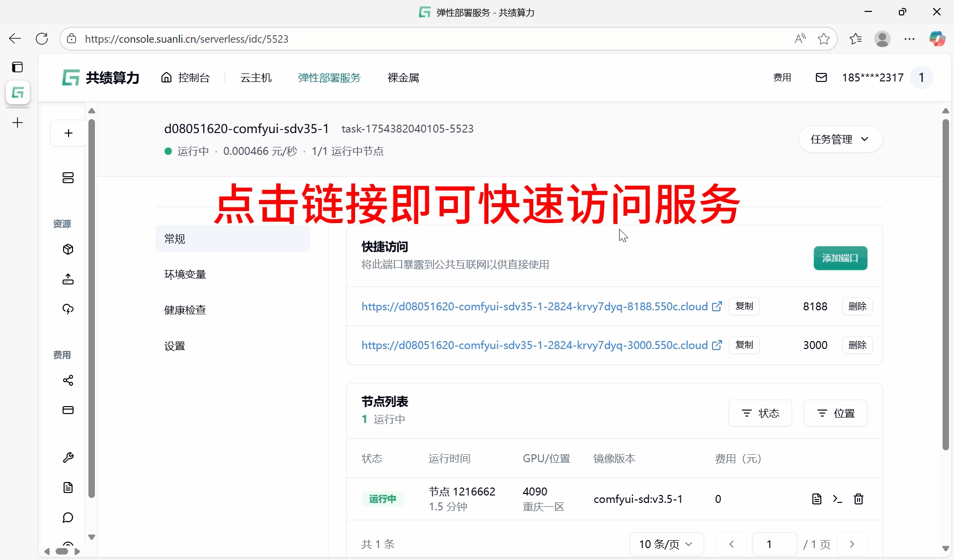This screenshot has height=560, width=954.
Task: Click the 添加端口 button
Action: (840, 258)
